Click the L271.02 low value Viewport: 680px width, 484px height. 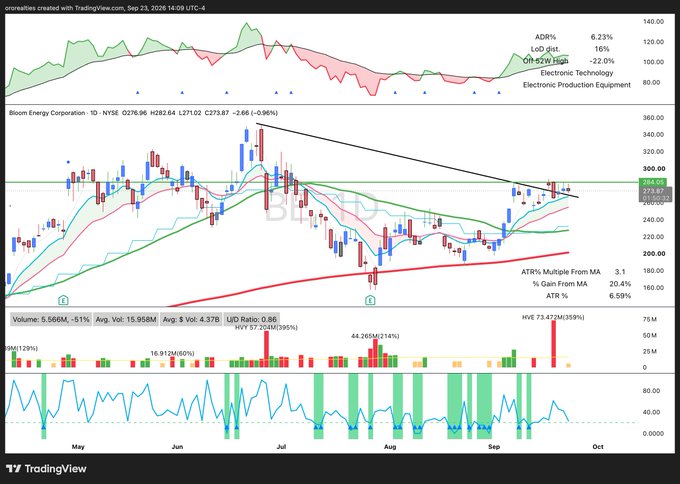190,113
